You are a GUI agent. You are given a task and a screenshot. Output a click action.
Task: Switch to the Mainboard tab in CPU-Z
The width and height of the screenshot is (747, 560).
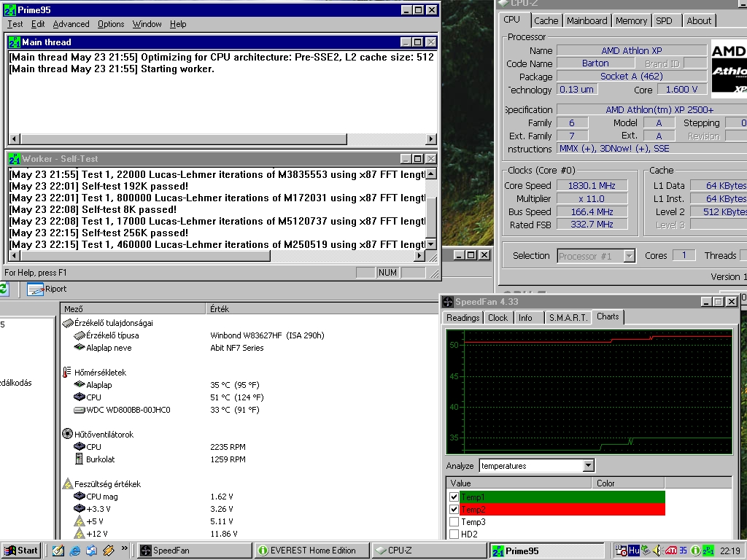coord(587,21)
